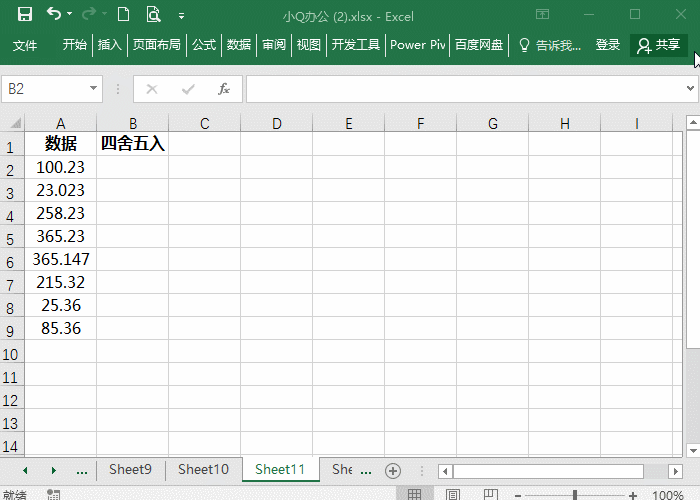Image resolution: width=700 pixels, height=500 pixels.
Task: Click the cell with 100.23
Action: (61, 167)
